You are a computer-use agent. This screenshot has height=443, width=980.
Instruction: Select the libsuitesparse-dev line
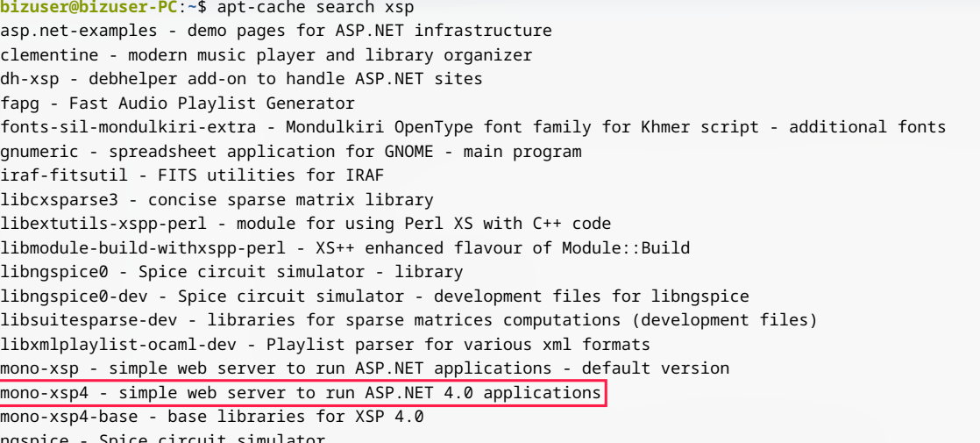tap(408, 320)
